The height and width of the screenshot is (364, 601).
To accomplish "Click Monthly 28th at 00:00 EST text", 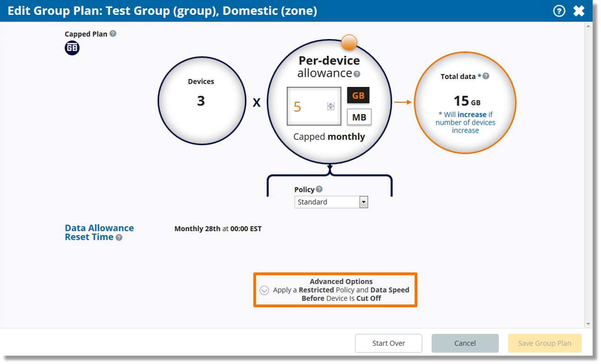I will point(218,229).
